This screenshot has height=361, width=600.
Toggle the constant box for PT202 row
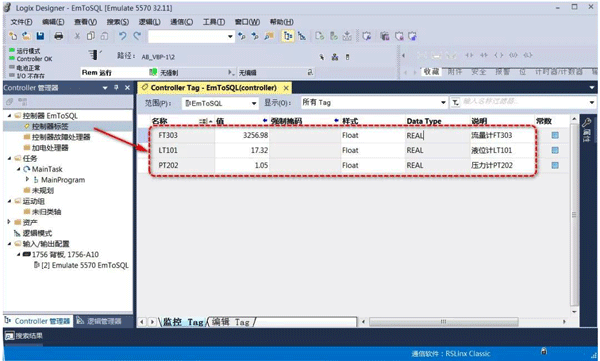point(555,165)
